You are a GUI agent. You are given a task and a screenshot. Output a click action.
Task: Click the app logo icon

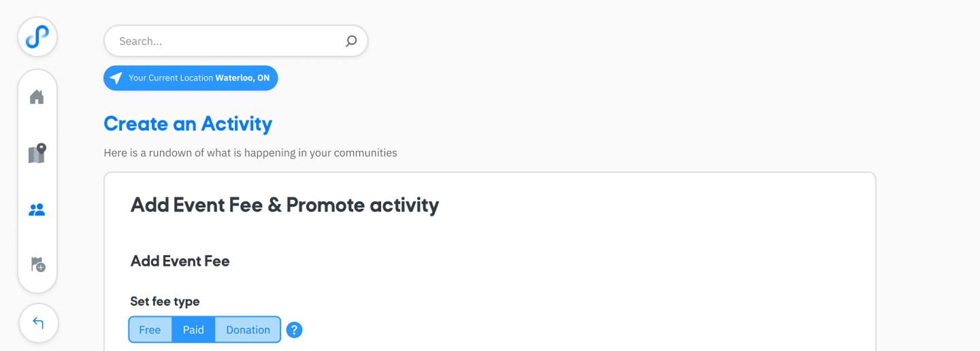tap(37, 37)
